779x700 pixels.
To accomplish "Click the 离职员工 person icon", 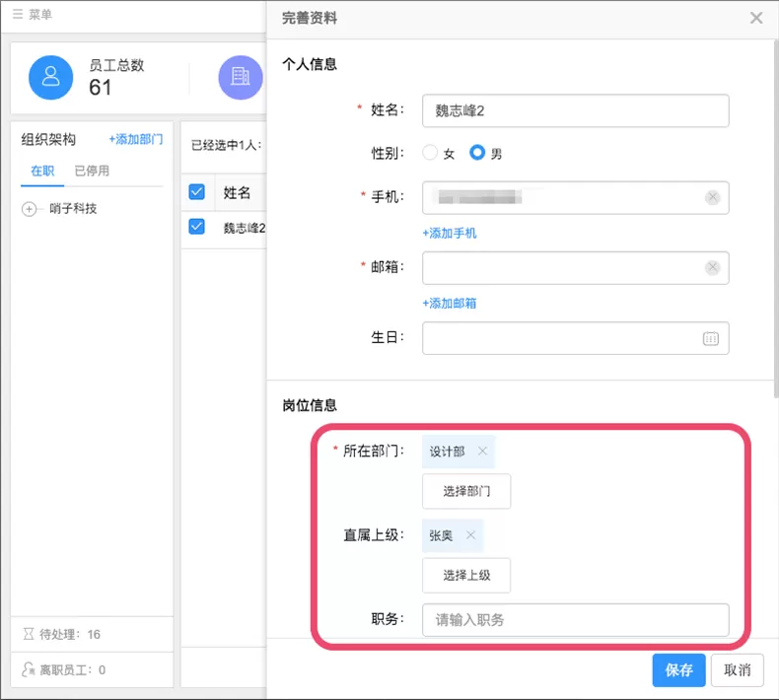I will click(29, 669).
